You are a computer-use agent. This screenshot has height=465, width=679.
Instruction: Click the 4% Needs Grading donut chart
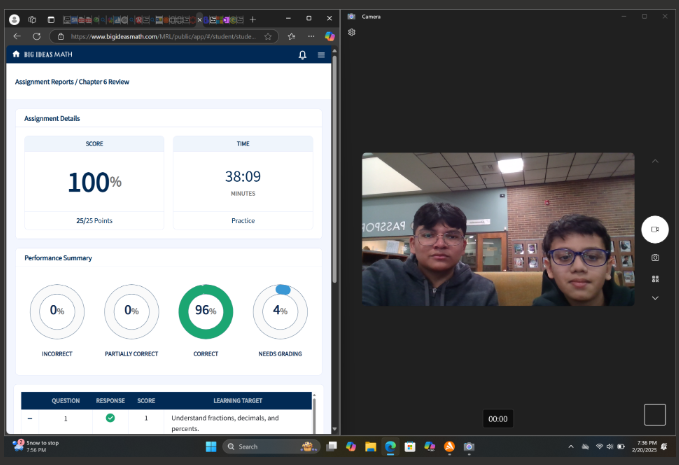coord(280,311)
